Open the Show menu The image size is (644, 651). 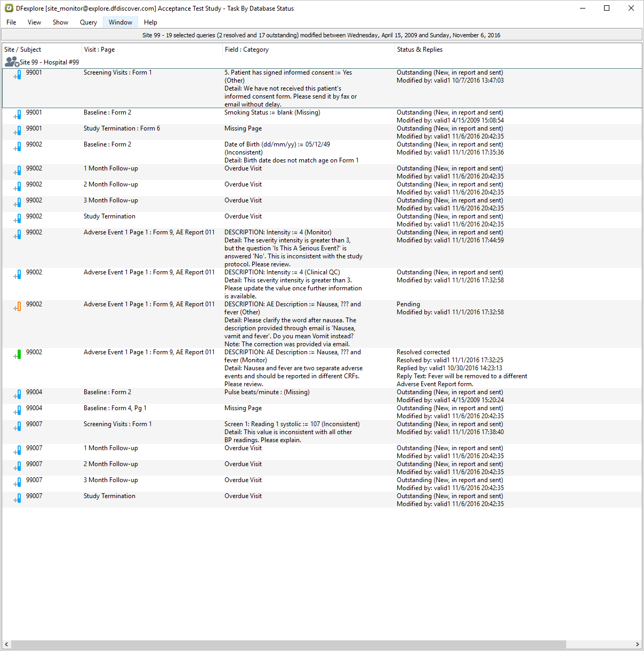(x=60, y=22)
